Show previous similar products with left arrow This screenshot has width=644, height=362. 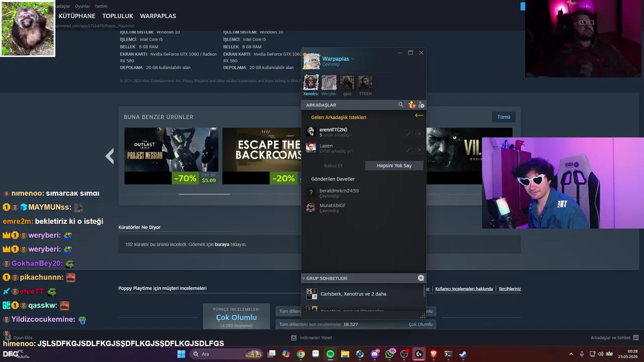click(x=110, y=156)
